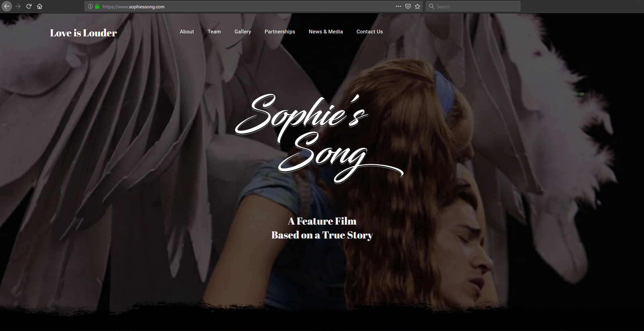Open News & Media page
This screenshot has height=331, width=644.
coord(326,32)
